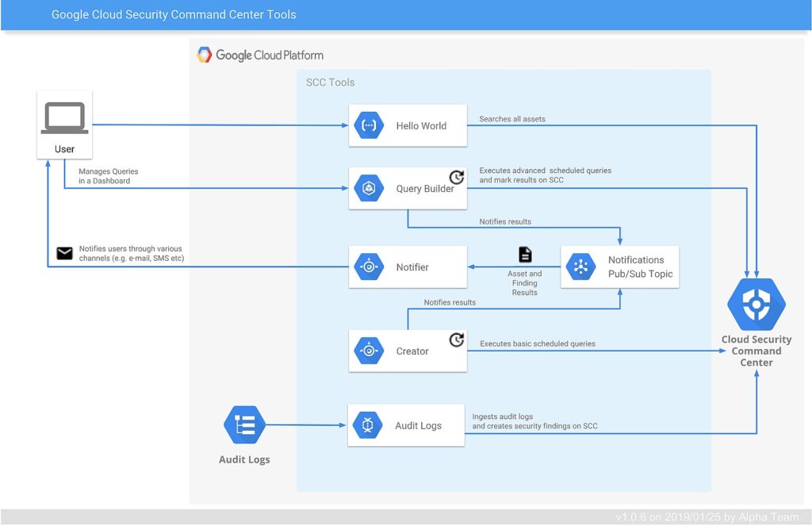Click the Notifications Pub/Sub Topic icon

[581, 267]
